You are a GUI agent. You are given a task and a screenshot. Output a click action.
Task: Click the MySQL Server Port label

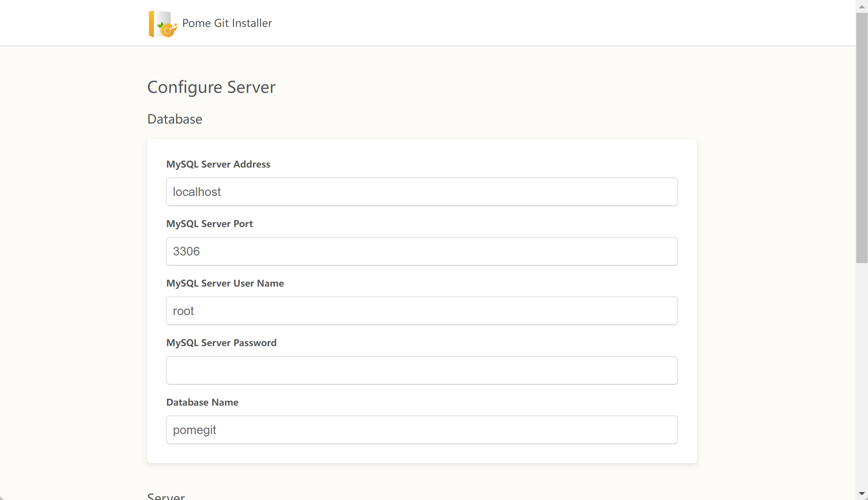click(209, 224)
